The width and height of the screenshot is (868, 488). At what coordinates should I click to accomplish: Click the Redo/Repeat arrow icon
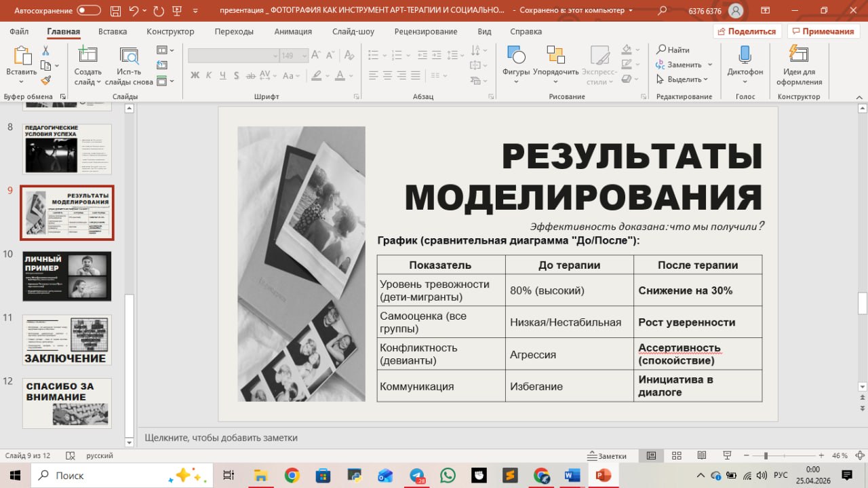pyautogui.click(x=159, y=10)
